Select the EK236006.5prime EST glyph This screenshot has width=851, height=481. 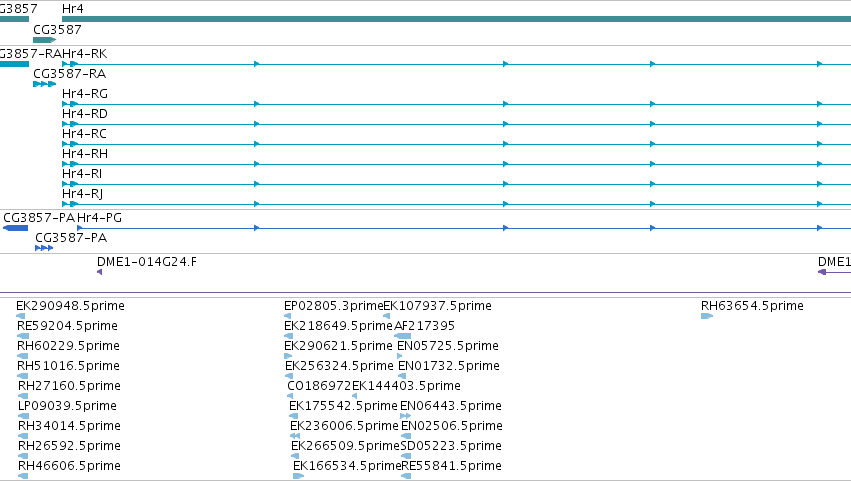pyautogui.click(x=295, y=436)
